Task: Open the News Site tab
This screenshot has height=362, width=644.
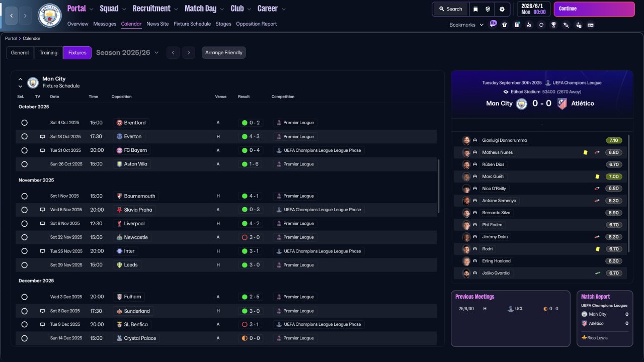Action: point(157,24)
